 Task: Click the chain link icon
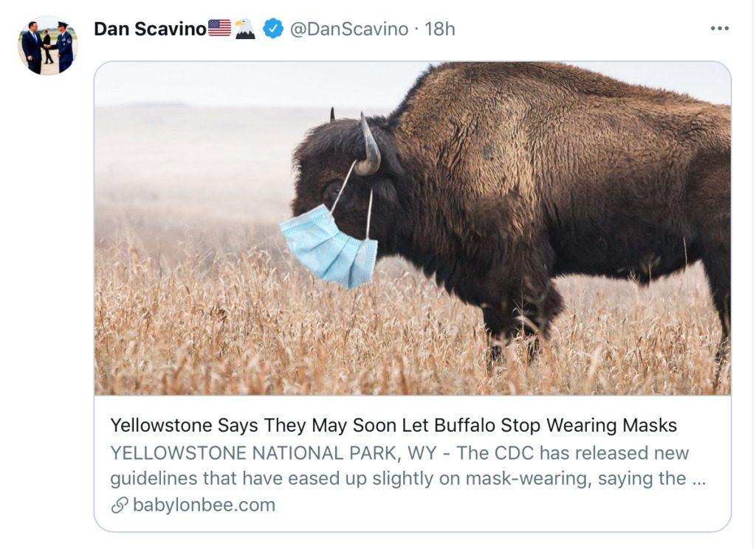click(119, 505)
